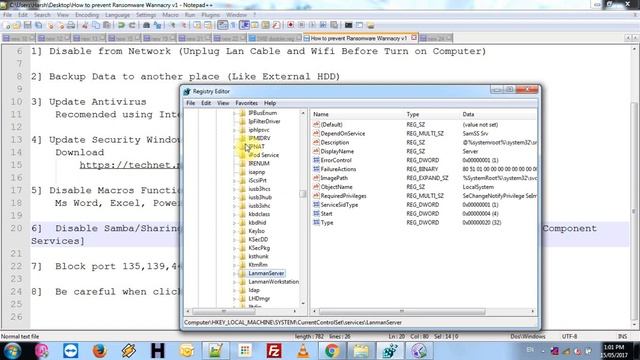The width and height of the screenshot is (640, 360).
Task: Select the IPNAT registry key
Action: [x=257, y=147]
